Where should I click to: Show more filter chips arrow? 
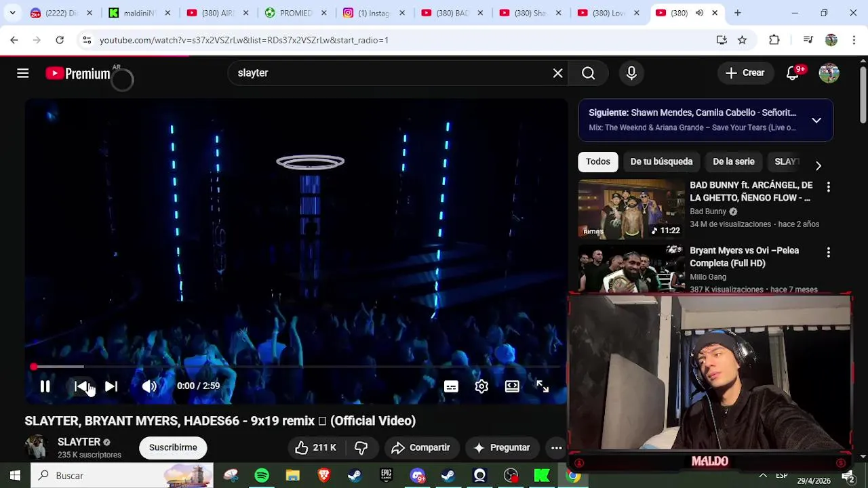(818, 165)
